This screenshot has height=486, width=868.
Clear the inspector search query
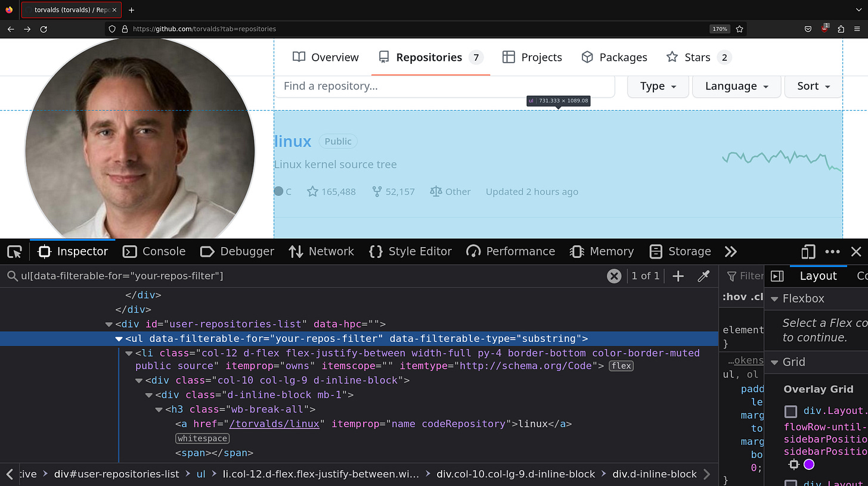[614, 276]
